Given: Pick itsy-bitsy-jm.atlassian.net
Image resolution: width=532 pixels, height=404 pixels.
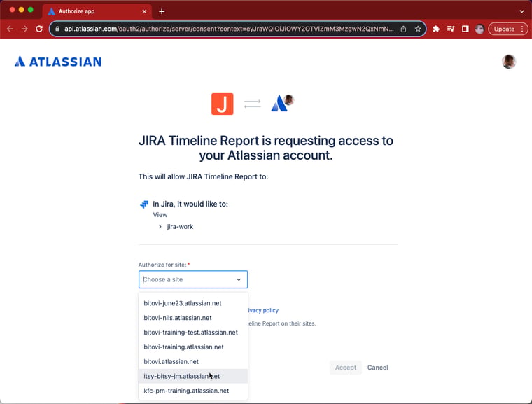Looking at the screenshot, I should click(193, 376).
